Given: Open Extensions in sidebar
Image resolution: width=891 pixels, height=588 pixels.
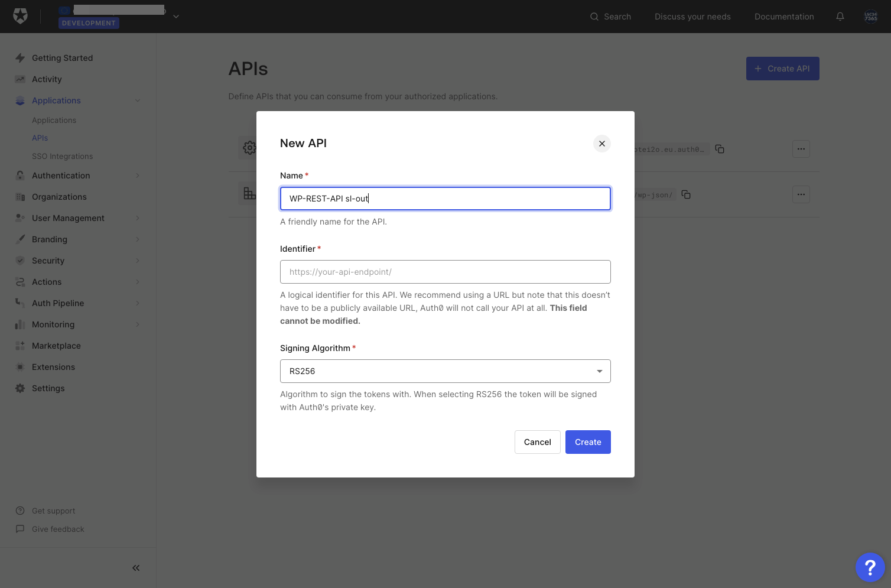Looking at the screenshot, I should pos(53,367).
